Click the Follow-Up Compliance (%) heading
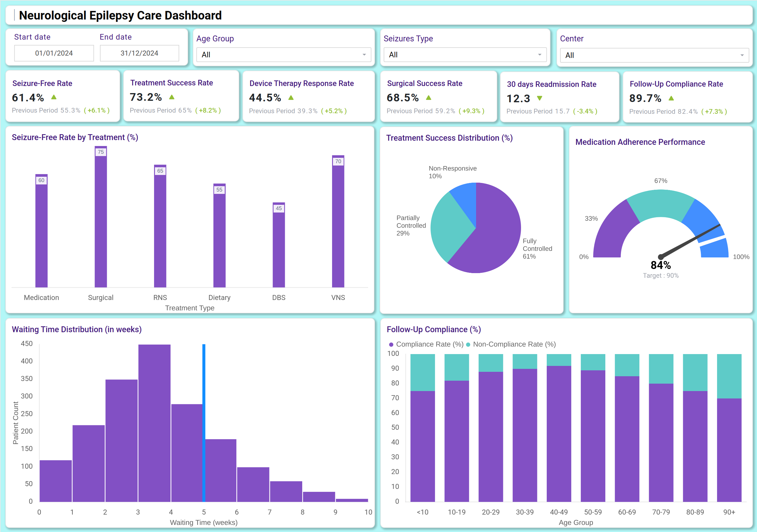Image resolution: width=757 pixels, height=532 pixels. coord(434,330)
